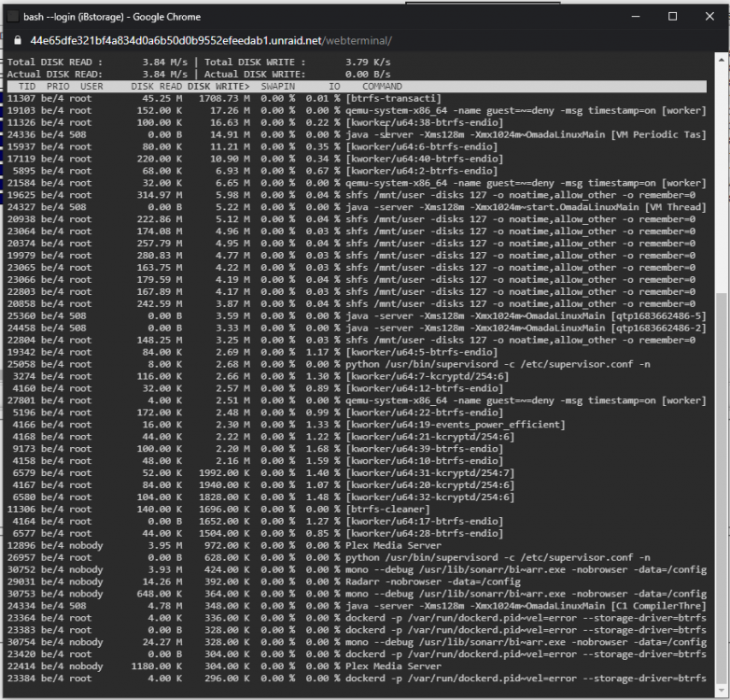
Task: Click the DISK WRITE> column header
Action: pos(218,86)
